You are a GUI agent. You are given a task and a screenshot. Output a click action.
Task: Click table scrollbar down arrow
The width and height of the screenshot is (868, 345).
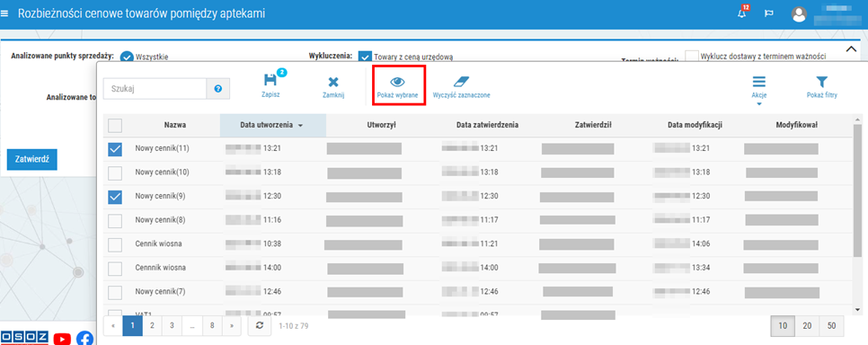click(858, 309)
